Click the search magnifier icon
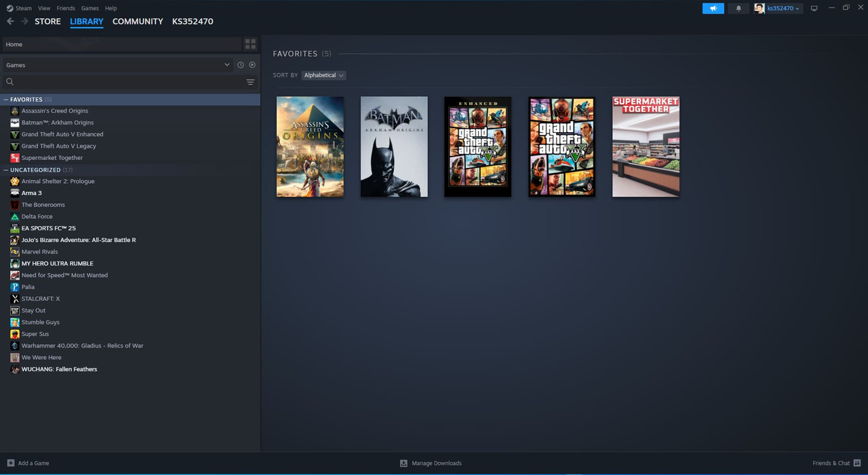868x475 pixels. [9, 81]
